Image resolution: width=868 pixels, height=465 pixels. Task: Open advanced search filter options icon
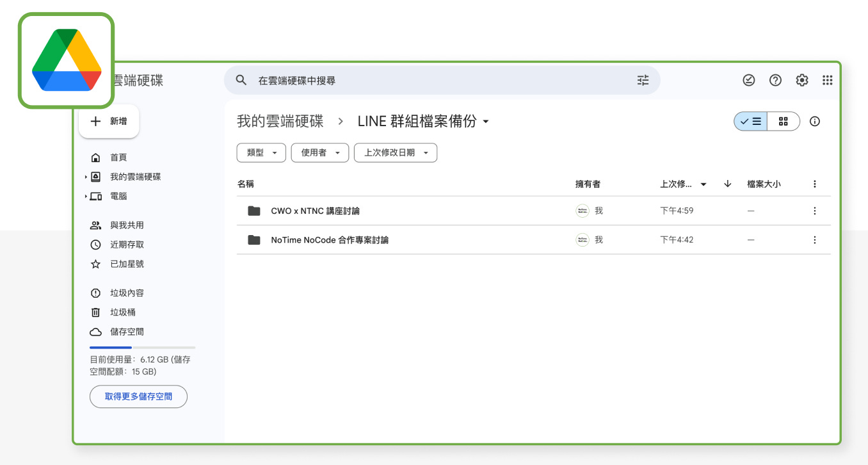[x=643, y=80]
